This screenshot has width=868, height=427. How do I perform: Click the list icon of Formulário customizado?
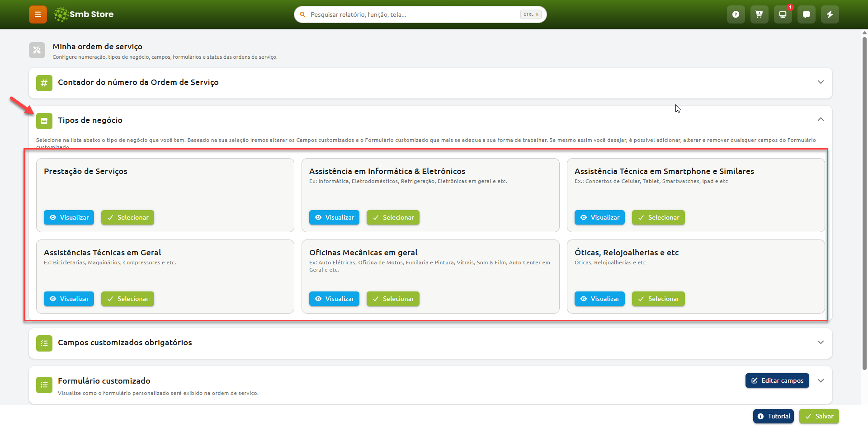[x=44, y=385]
